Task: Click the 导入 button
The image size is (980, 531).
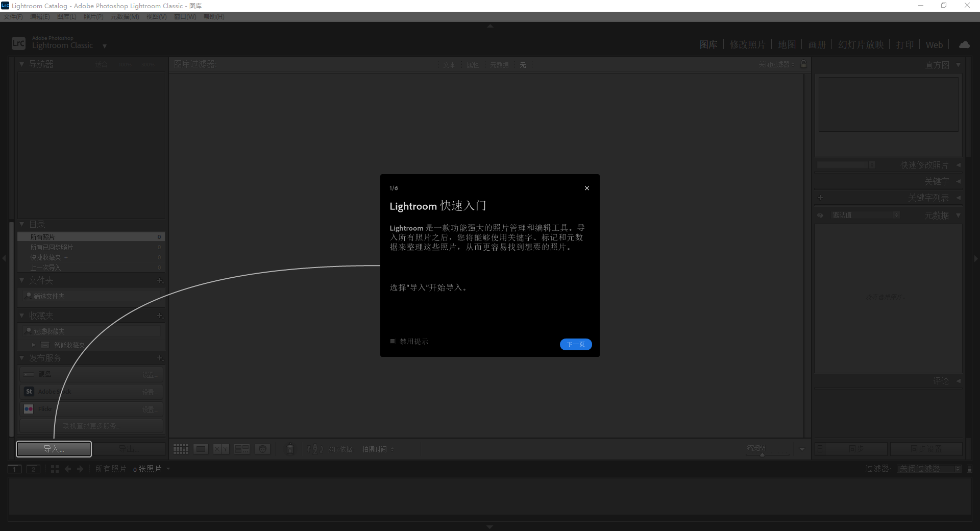Action: click(53, 449)
